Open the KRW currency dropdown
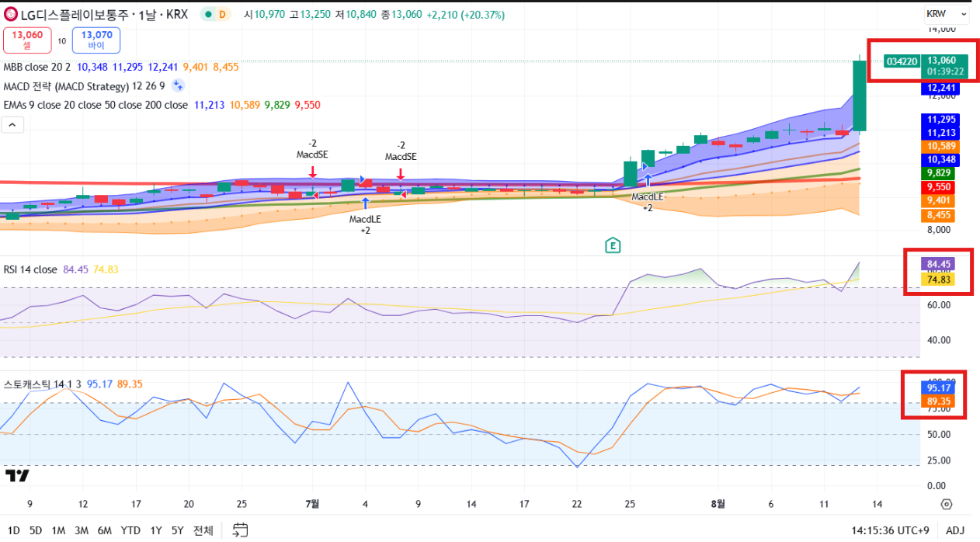 click(x=947, y=14)
